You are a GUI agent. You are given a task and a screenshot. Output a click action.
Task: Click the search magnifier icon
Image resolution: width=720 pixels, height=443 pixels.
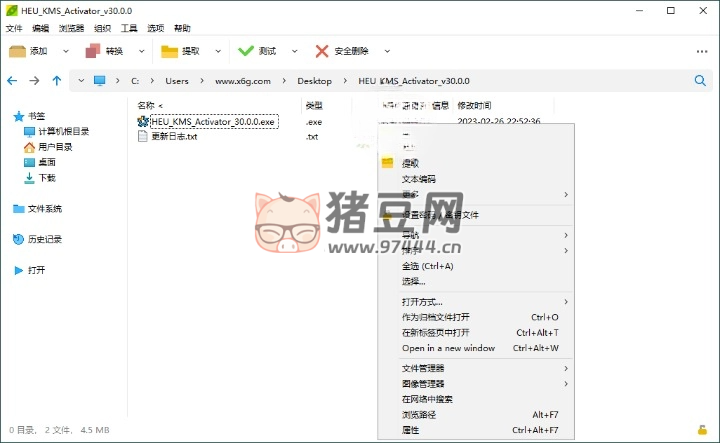coord(700,81)
